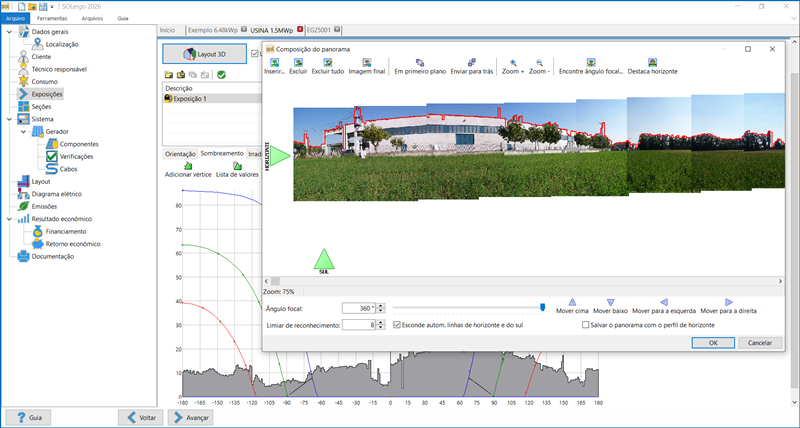Click the Inserir image icon in the panorama toolbar
Screen dimensions: 800x428
tap(274, 63)
